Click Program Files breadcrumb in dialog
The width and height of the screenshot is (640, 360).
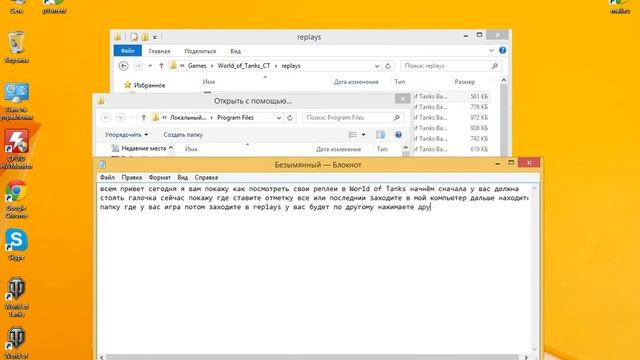tap(235, 118)
